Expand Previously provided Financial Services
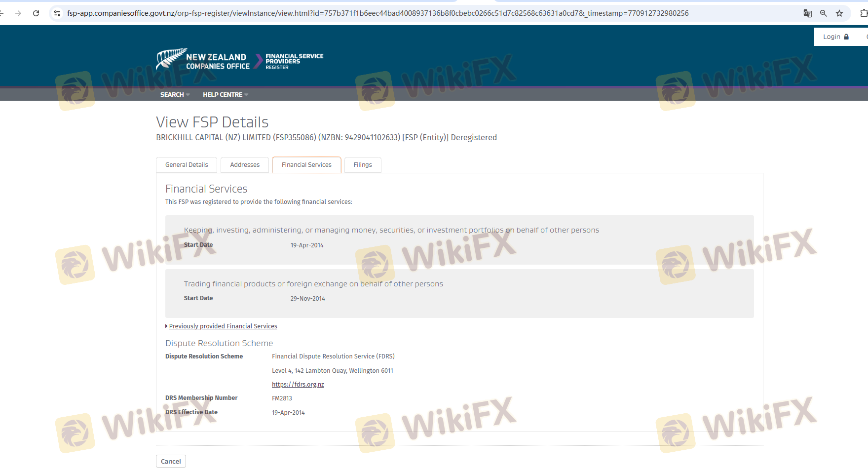868x473 pixels. point(223,326)
